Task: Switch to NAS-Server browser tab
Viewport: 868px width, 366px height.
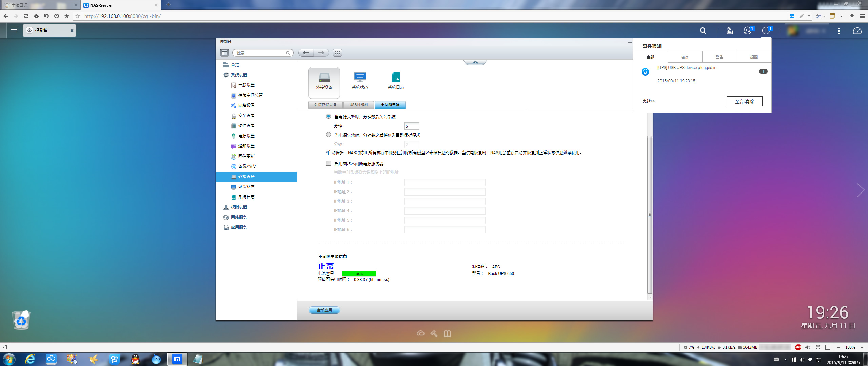Action: pyautogui.click(x=120, y=5)
